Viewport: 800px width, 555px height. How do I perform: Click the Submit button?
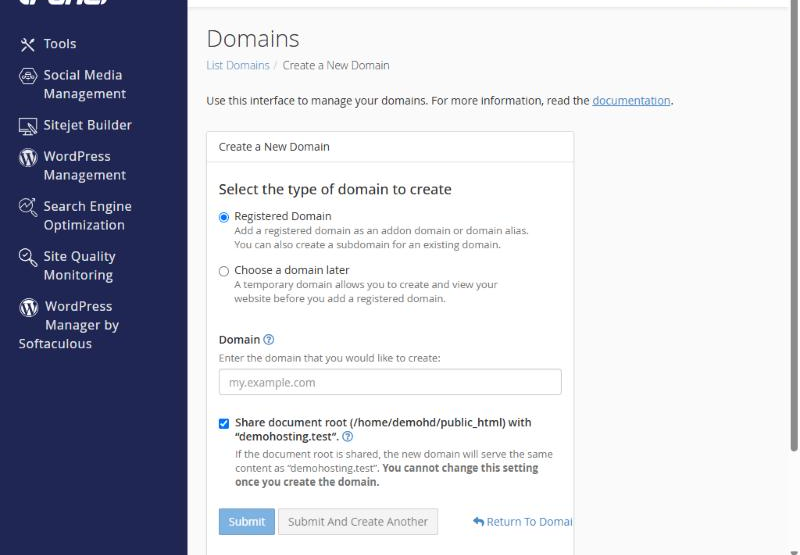tap(246, 521)
